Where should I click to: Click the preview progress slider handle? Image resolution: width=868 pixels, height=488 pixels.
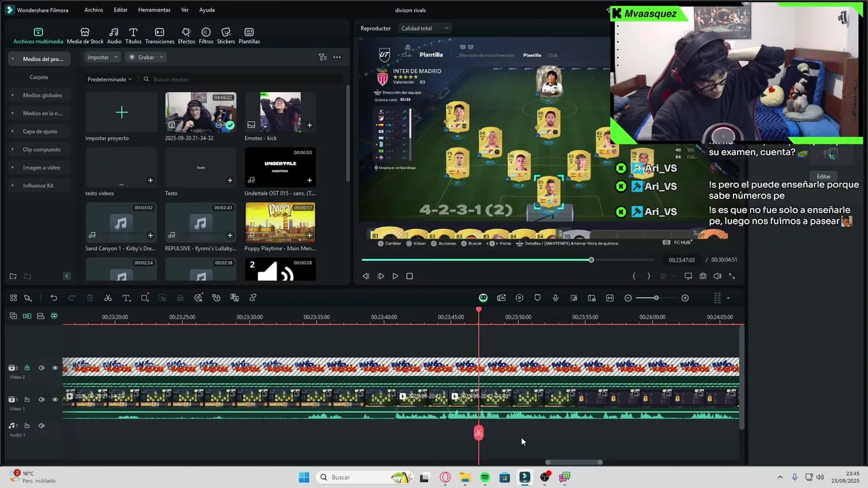(591, 260)
